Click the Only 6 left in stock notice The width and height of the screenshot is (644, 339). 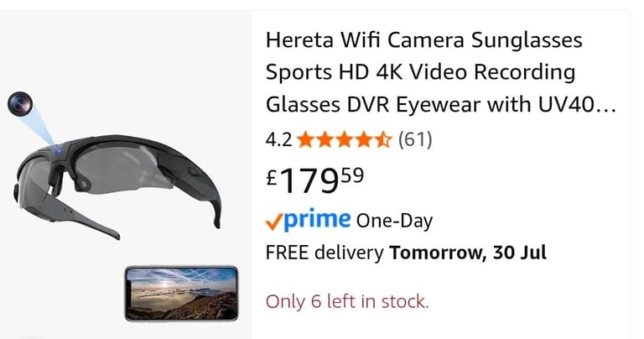[x=347, y=301]
